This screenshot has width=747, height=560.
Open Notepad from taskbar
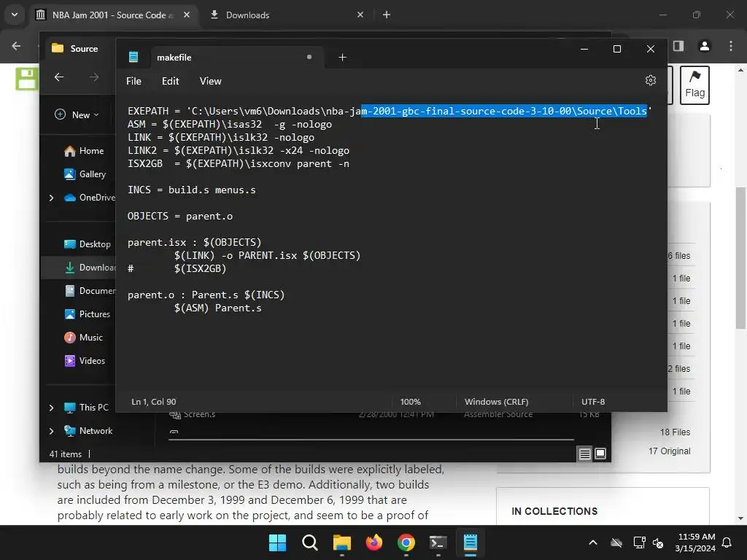471,542
